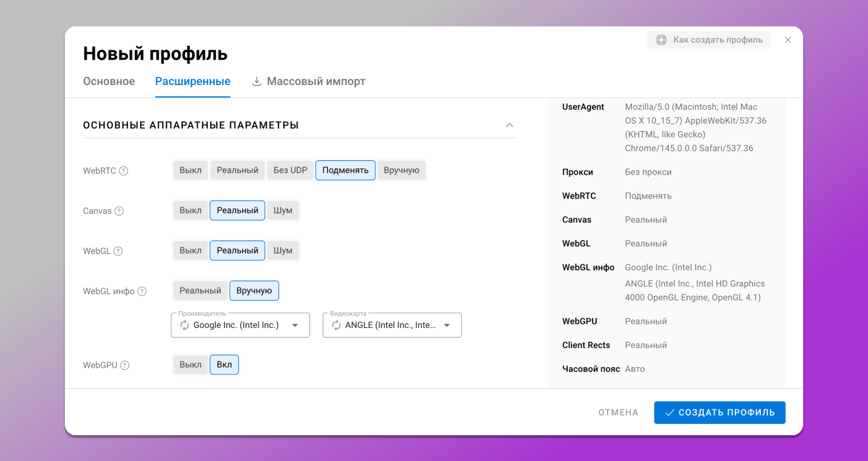Click the WebGL инфо help icon
The width and height of the screenshot is (868, 461).
(x=142, y=292)
